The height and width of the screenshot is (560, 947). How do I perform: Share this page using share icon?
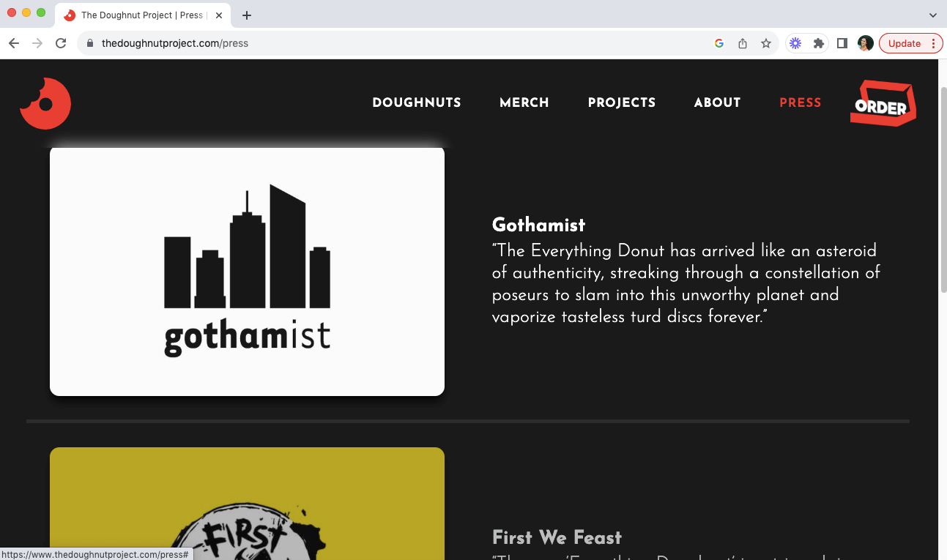pos(743,43)
